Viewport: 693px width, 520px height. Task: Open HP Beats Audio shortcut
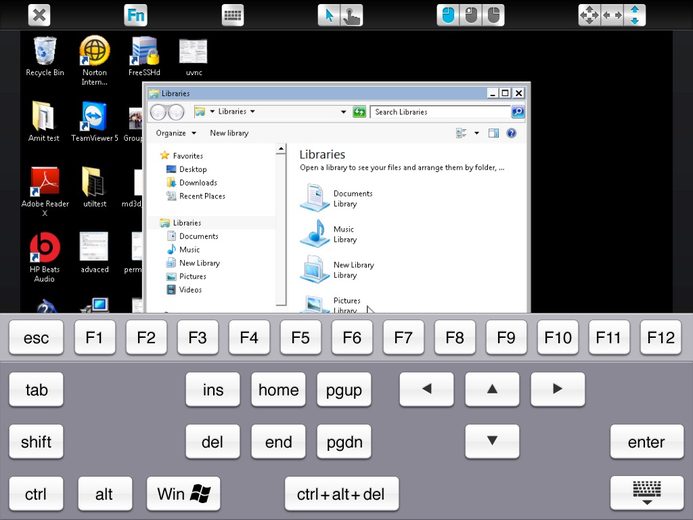click(x=44, y=258)
